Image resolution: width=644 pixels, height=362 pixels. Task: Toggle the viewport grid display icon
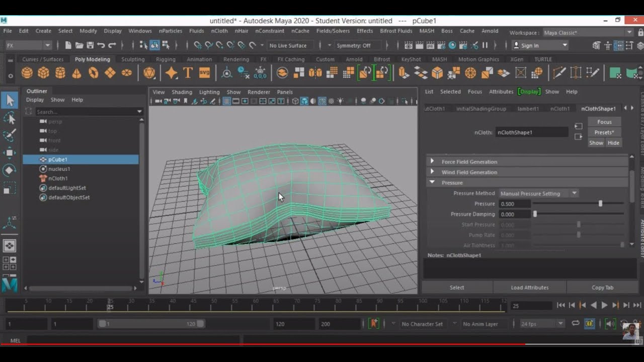pos(227,101)
